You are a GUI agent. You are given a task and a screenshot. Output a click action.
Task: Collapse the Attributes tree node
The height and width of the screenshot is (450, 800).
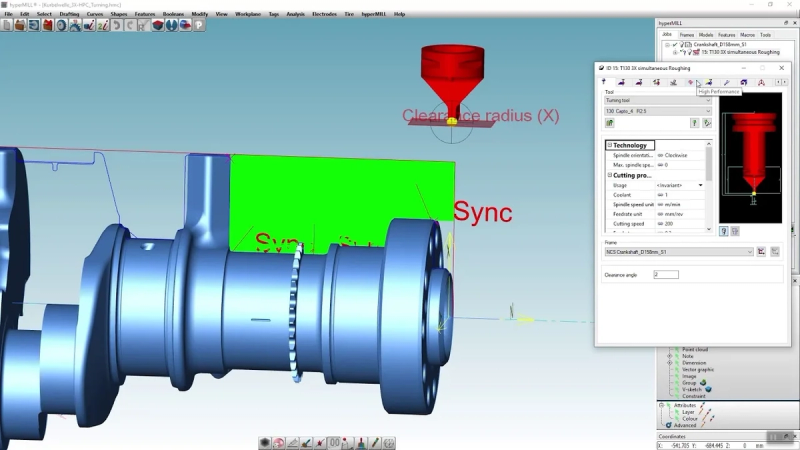661,405
